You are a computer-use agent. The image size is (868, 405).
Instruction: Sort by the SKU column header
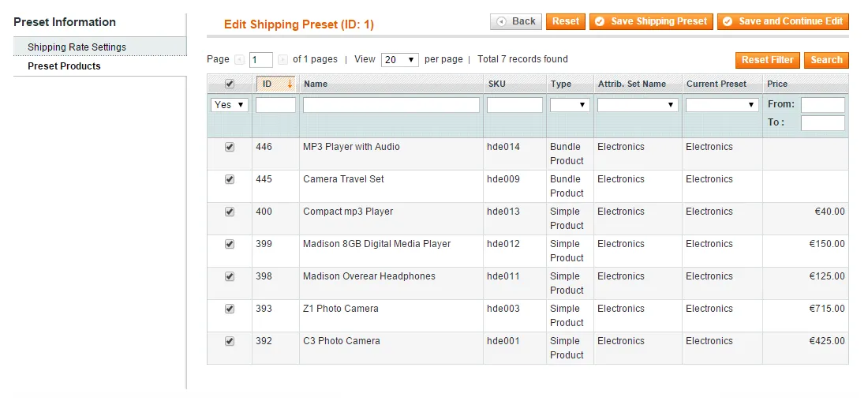tap(496, 84)
